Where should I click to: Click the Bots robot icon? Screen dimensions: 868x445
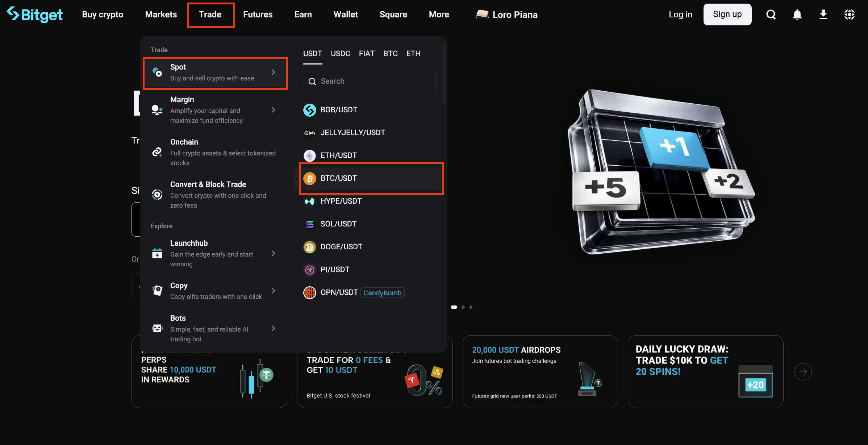pyautogui.click(x=157, y=328)
